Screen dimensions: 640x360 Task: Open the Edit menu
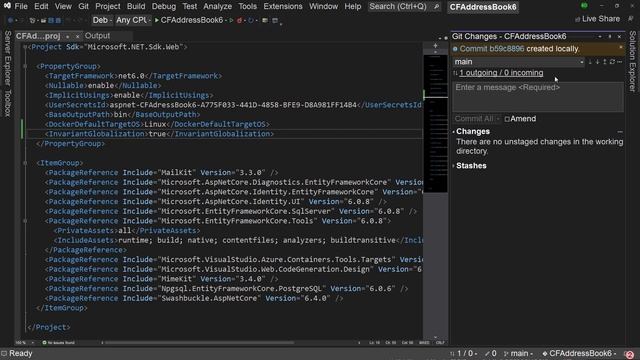[41, 7]
